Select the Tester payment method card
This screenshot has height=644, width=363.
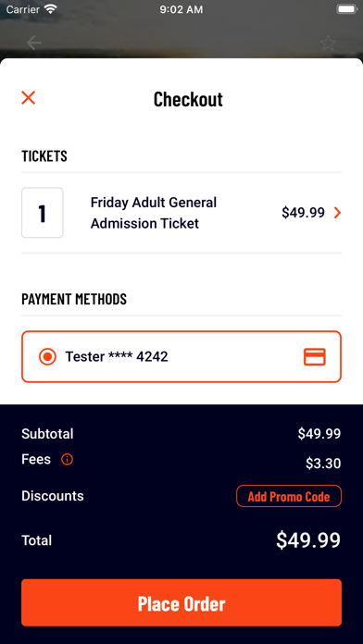click(x=181, y=356)
